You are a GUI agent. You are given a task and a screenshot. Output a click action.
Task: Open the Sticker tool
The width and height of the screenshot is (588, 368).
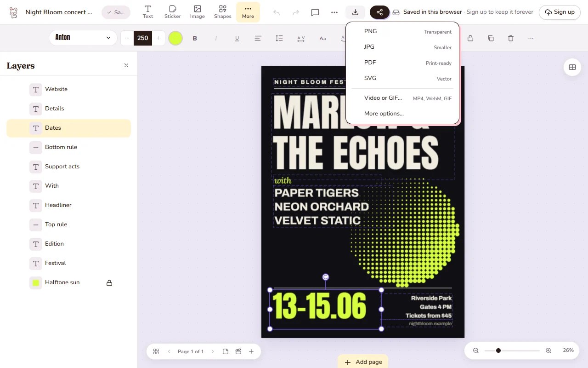click(x=173, y=12)
